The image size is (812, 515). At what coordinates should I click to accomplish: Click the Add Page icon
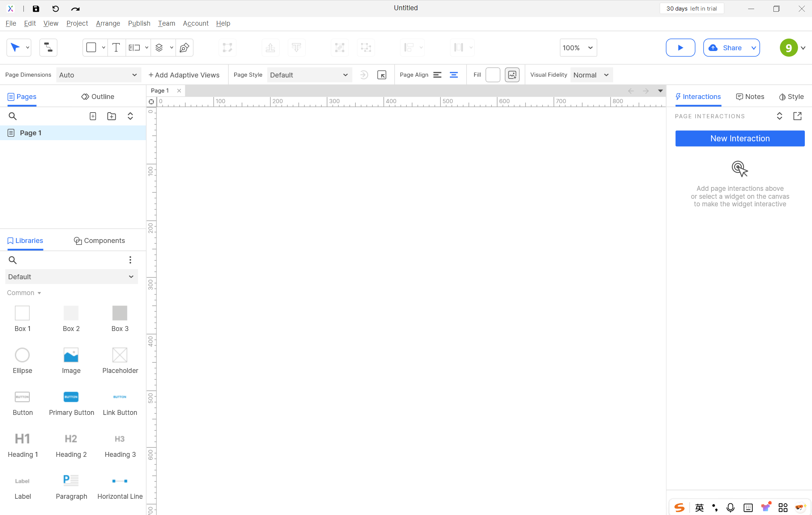[x=93, y=116]
